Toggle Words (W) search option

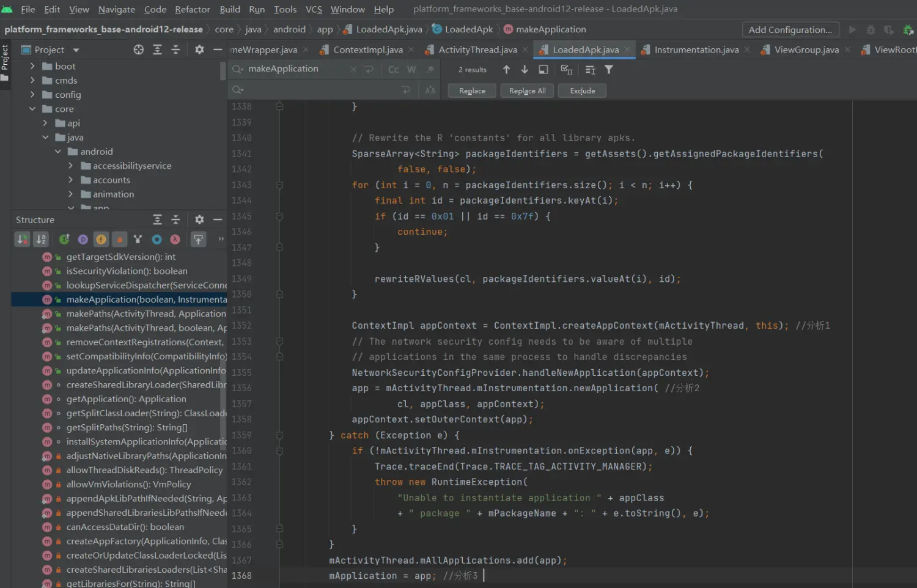(x=411, y=70)
